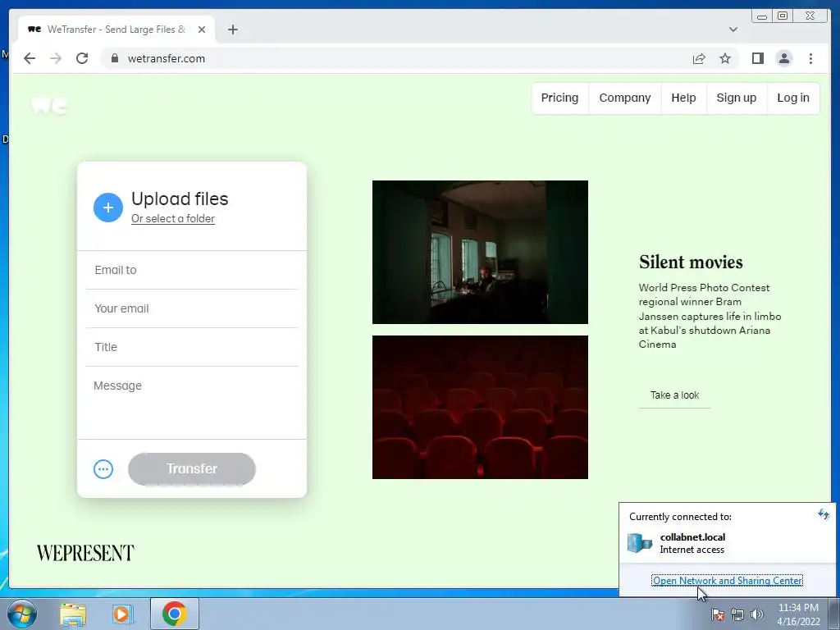
Task: Open a new tab with the plus button
Action: pos(232,30)
